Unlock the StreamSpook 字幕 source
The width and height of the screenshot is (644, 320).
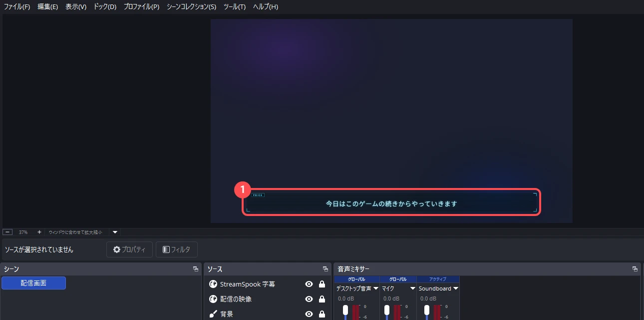pos(322,284)
